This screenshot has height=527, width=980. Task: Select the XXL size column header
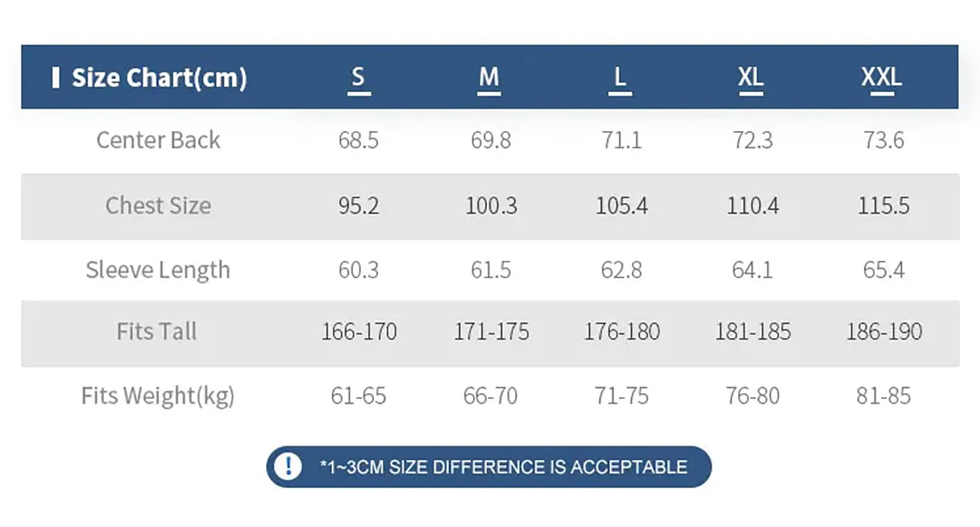[881, 78]
